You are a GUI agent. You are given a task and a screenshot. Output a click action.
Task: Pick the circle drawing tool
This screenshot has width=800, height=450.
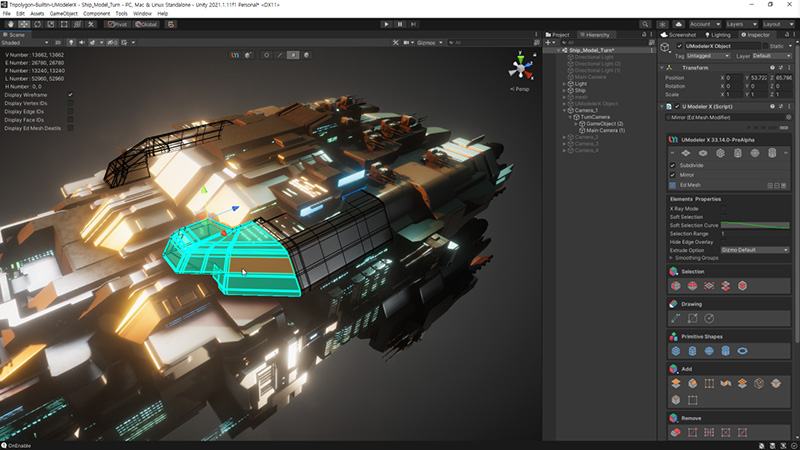(709, 318)
